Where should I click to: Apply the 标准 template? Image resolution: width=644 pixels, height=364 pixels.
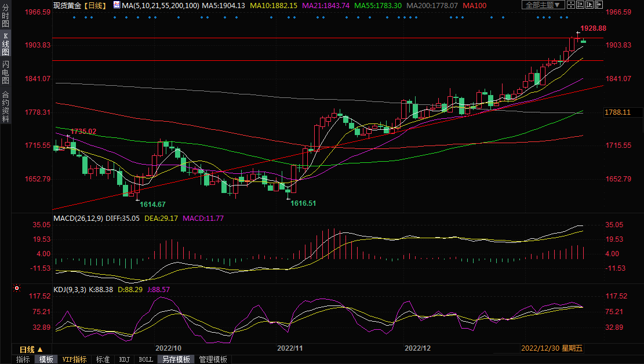pyautogui.click(x=103, y=359)
